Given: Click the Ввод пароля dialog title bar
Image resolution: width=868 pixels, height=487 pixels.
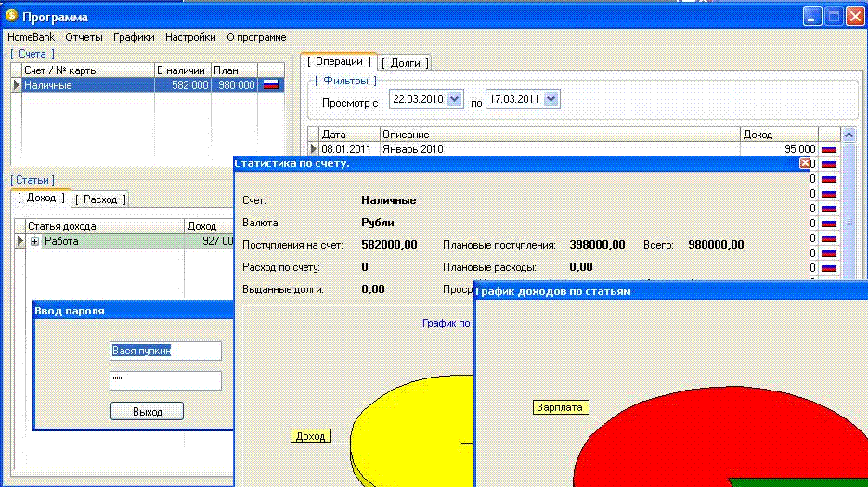Looking at the screenshot, I should point(134,311).
